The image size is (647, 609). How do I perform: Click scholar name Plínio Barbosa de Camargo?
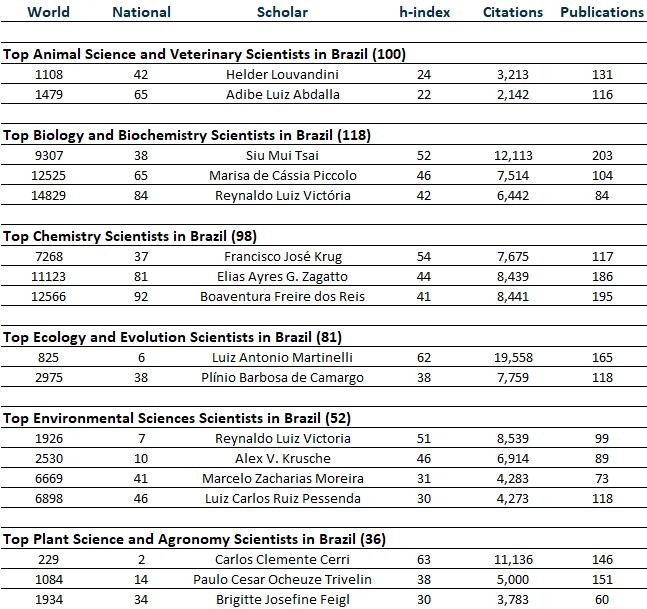pos(282,378)
